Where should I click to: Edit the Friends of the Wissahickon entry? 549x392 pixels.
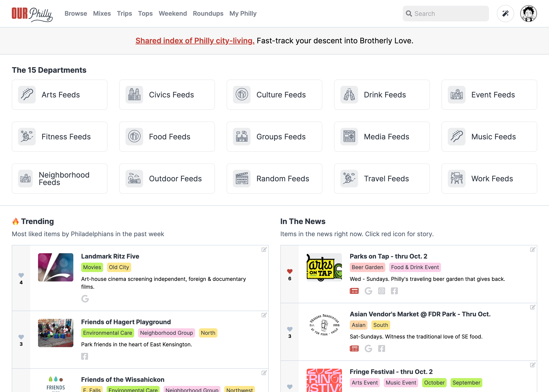coord(264,373)
